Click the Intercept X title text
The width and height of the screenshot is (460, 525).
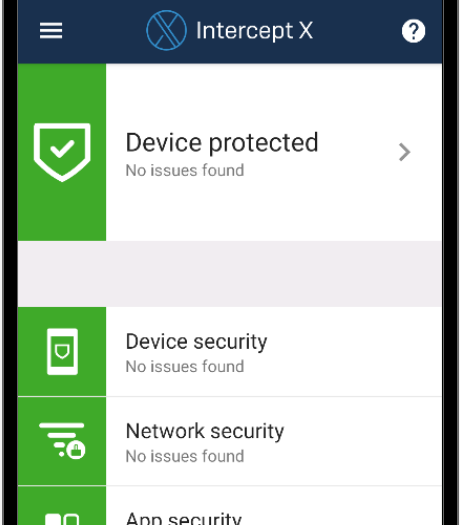point(254,31)
